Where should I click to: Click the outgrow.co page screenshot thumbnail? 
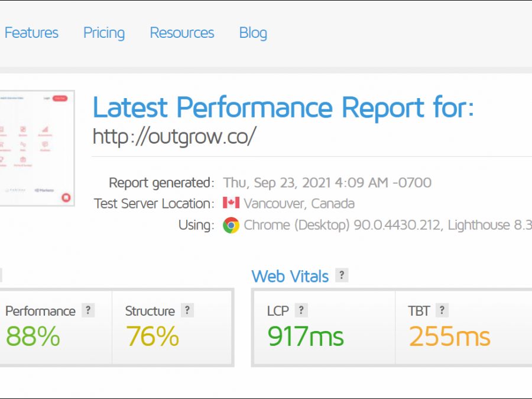[x=37, y=148]
